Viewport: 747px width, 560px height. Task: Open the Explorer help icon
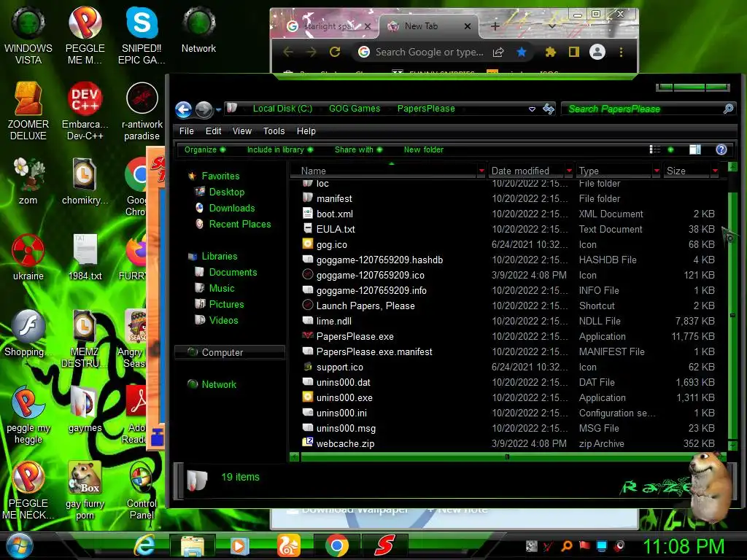pos(721,149)
